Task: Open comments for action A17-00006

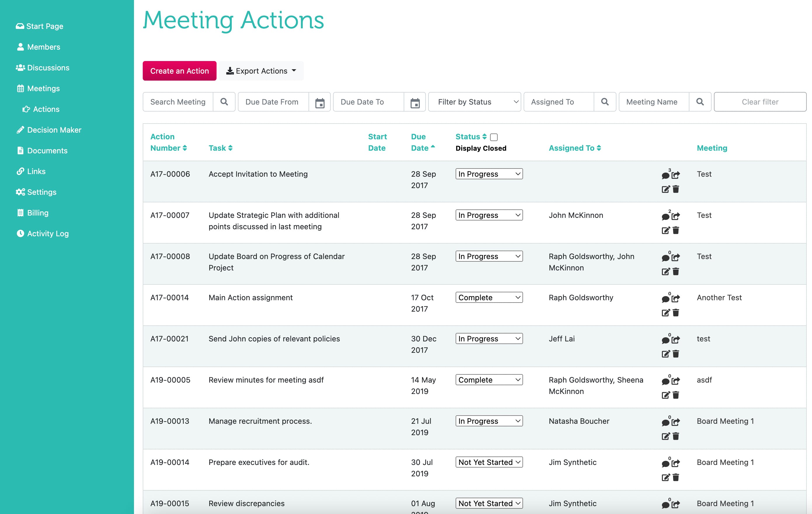Action: pyautogui.click(x=665, y=175)
